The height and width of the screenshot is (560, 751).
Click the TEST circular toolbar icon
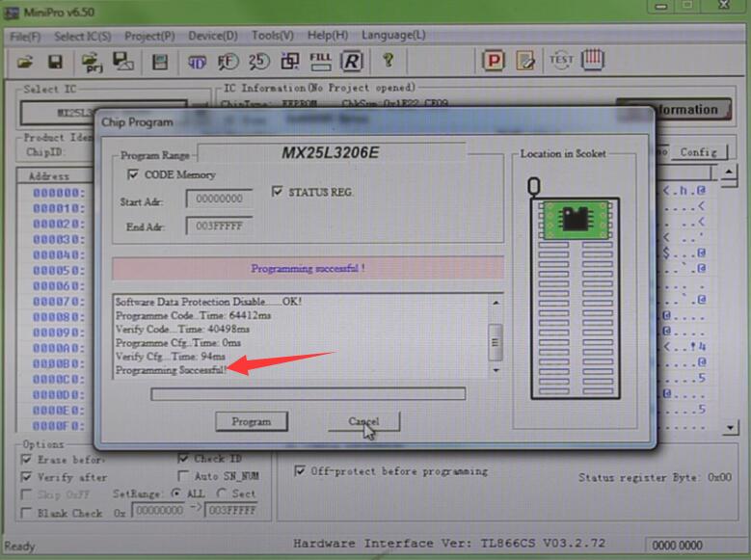pyautogui.click(x=561, y=60)
